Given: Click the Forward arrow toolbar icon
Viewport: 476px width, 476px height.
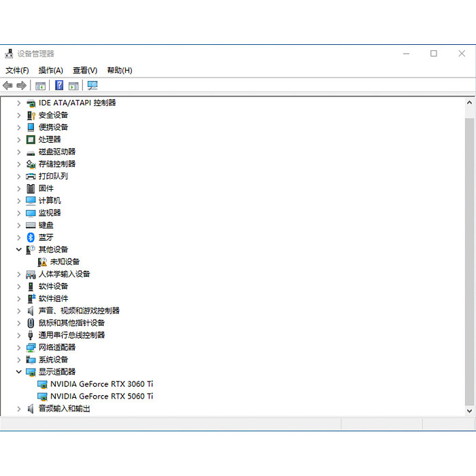Looking at the screenshot, I should point(22,86).
